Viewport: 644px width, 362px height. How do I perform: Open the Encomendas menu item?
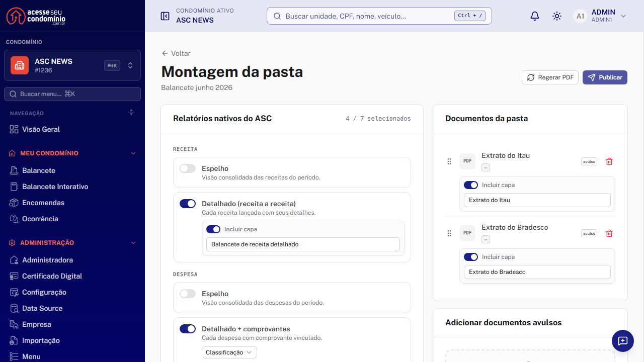pyautogui.click(x=72, y=203)
